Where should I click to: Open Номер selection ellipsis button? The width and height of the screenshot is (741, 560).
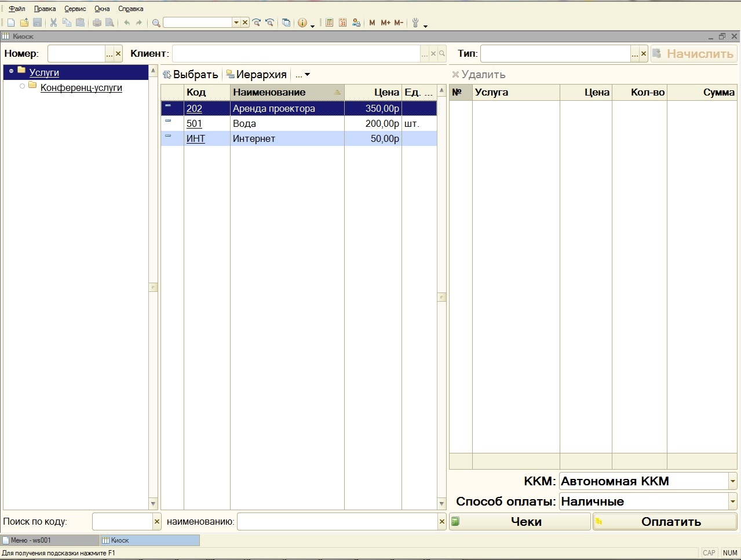click(109, 53)
